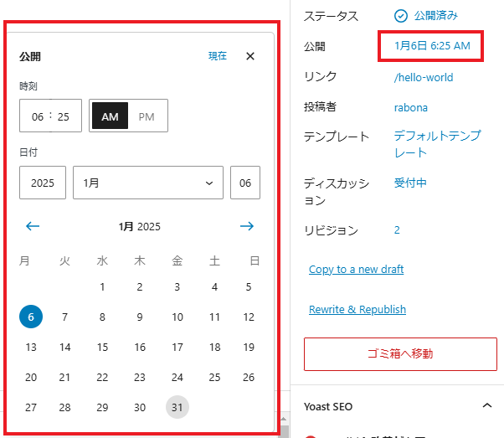Click the year field showing 2025

click(43, 183)
